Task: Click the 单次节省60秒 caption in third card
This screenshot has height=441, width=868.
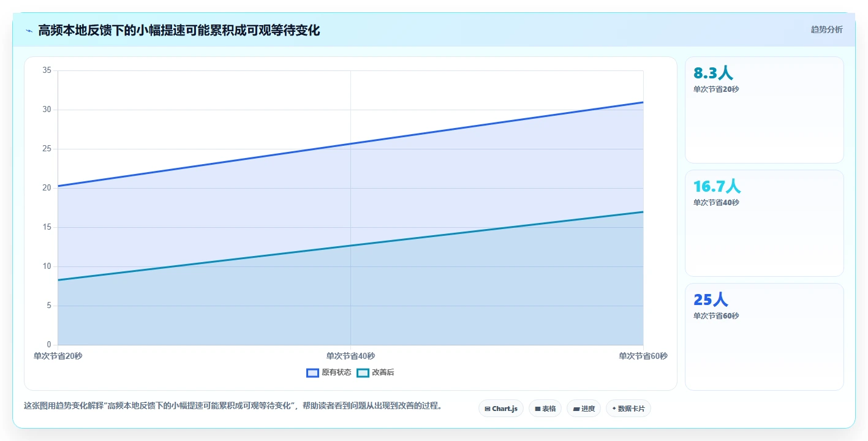Action: [x=716, y=316]
